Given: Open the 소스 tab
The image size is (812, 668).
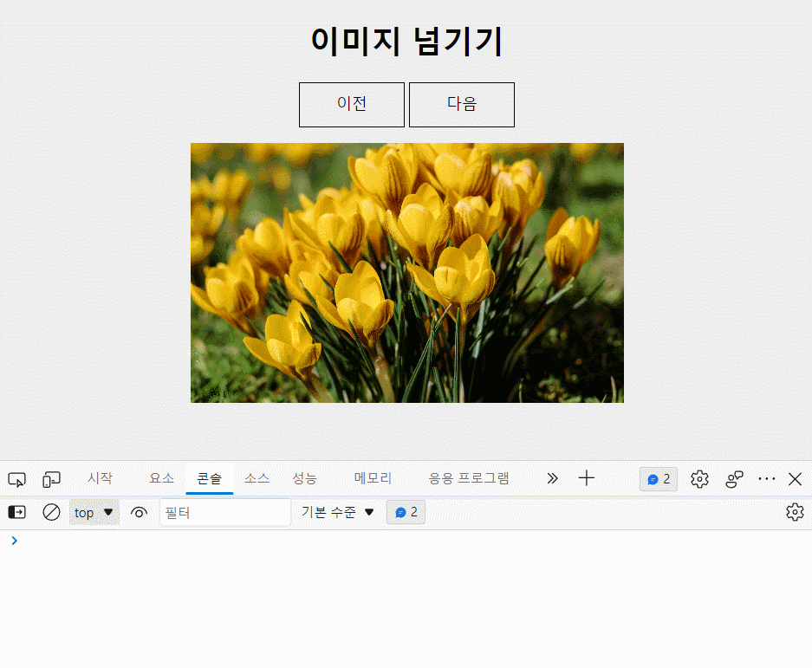Looking at the screenshot, I should pos(257,478).
